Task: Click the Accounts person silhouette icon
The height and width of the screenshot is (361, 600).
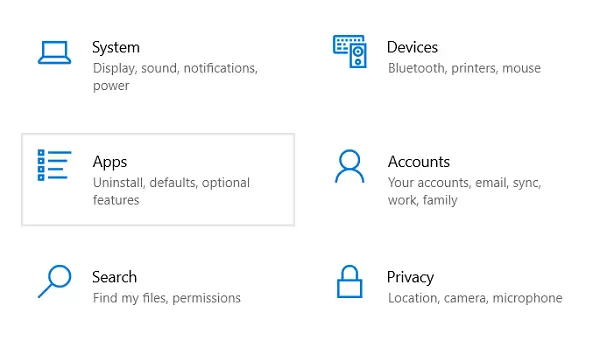Action: click(350, 166)
